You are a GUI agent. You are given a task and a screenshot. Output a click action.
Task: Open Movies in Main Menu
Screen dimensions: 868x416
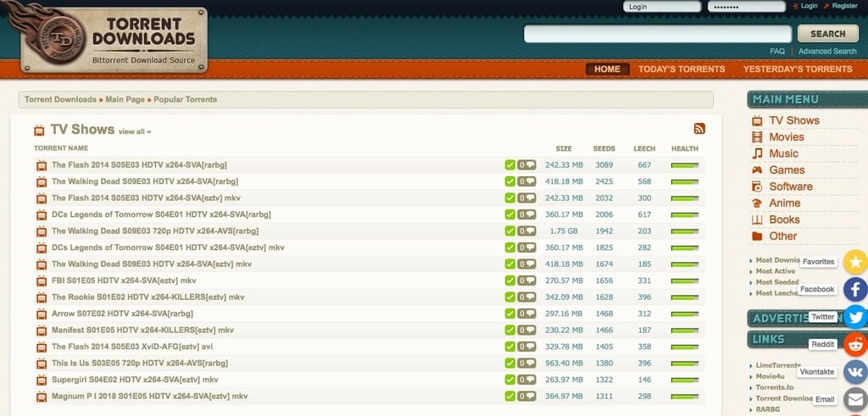[786, 136]
